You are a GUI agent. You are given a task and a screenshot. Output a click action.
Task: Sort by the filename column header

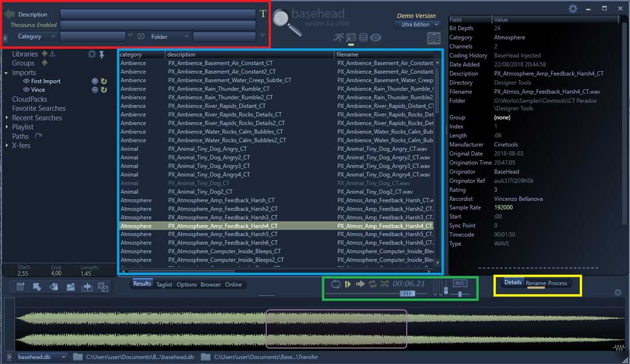coord(384,54)
